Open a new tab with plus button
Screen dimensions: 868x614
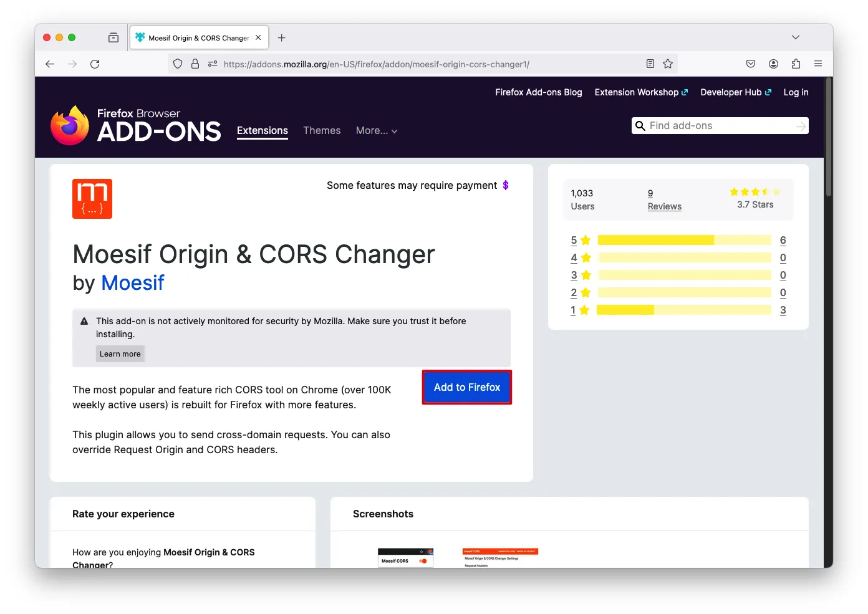coord(282,38)
